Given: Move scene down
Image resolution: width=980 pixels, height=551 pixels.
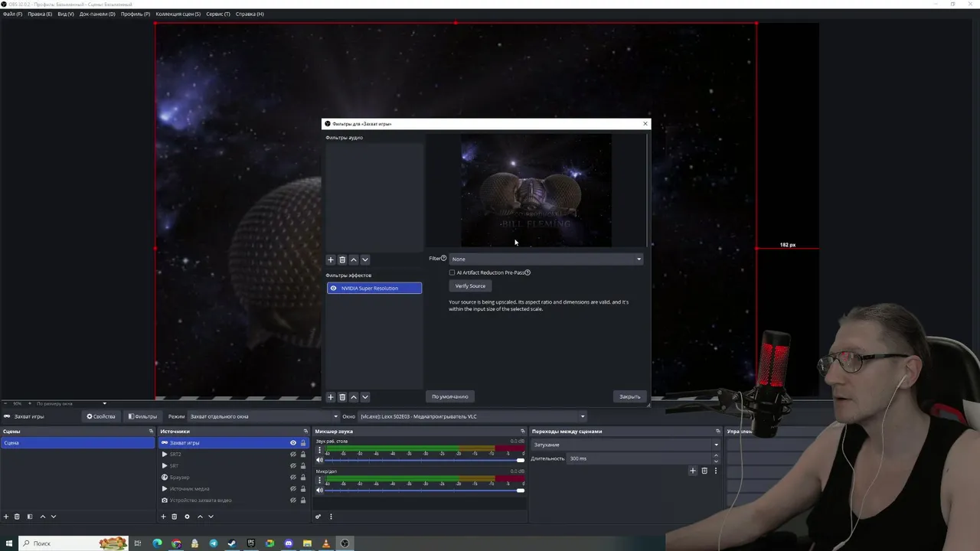Looking at the screenshot, I should coord(54,517).
